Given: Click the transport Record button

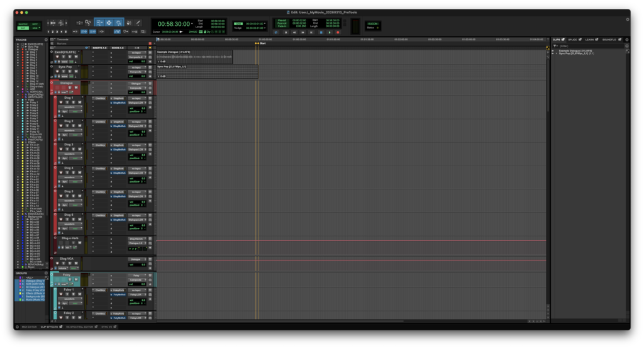Looking at the screenshot, I should (338, 31).
